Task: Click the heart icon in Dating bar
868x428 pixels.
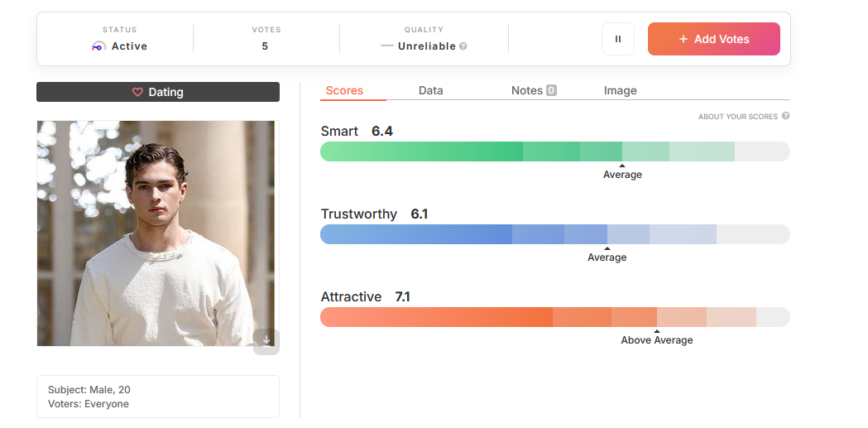Action: [x=137, y=93]
